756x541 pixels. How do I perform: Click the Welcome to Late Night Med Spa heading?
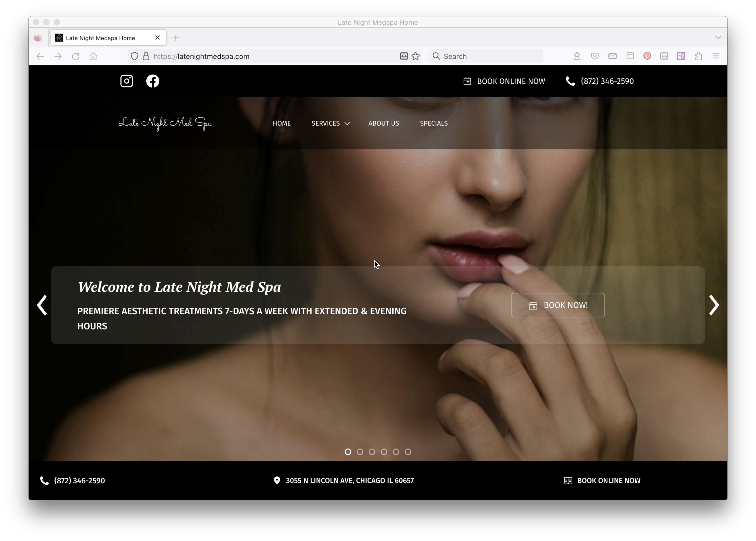pos(179,287)
